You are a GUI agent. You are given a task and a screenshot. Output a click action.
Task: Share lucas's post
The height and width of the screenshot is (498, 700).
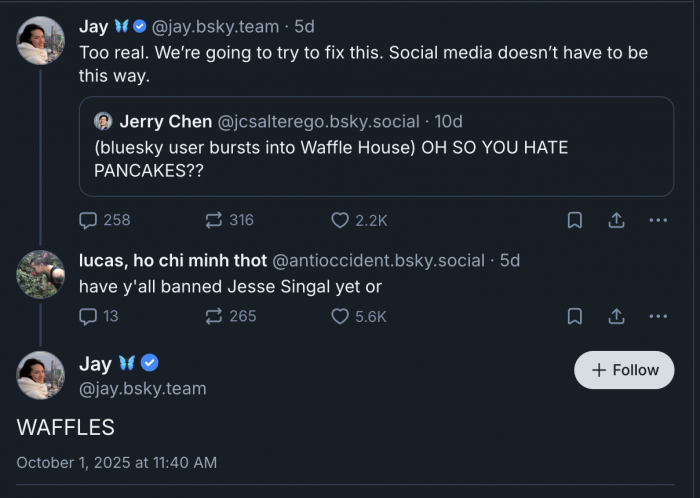click(x=617, y=316)
